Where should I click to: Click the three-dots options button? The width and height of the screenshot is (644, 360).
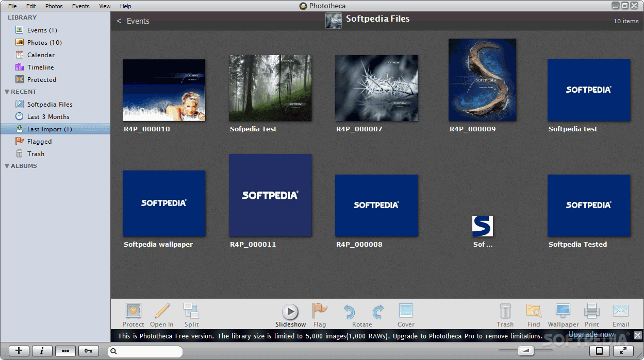[x=65, y=351]
